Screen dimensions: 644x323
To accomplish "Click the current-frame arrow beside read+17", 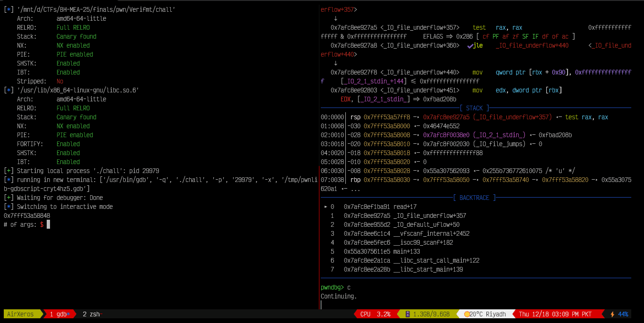I will coord(325,207).
